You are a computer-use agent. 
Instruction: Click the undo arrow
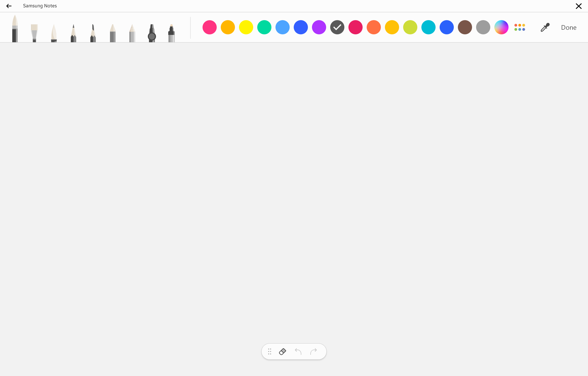[298, 351]
